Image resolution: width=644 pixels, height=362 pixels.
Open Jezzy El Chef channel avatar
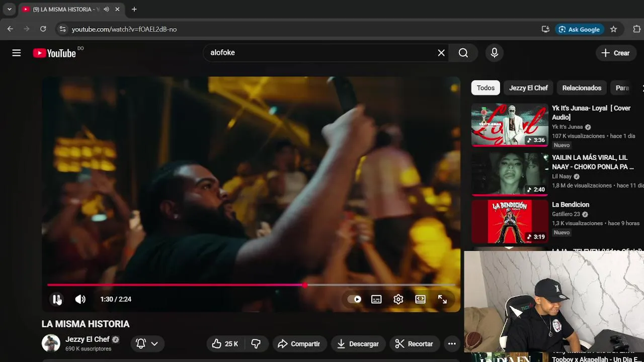(51, 343)
